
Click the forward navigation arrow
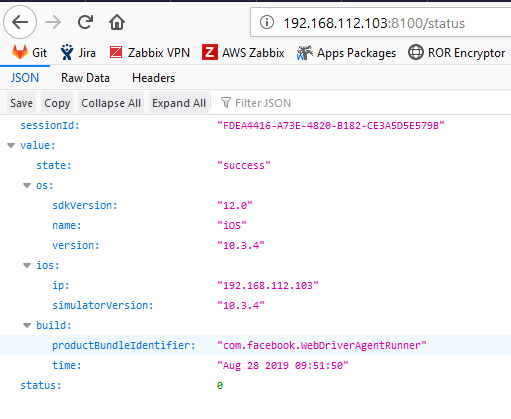pyautogui.click(x=53, y=23)
